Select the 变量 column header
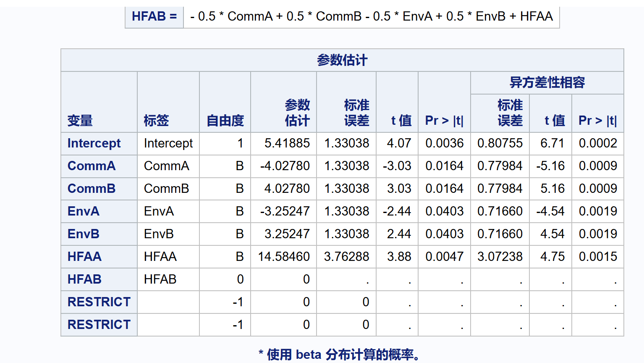The height and width of the screenshot is (363, 644). (80, 121)
